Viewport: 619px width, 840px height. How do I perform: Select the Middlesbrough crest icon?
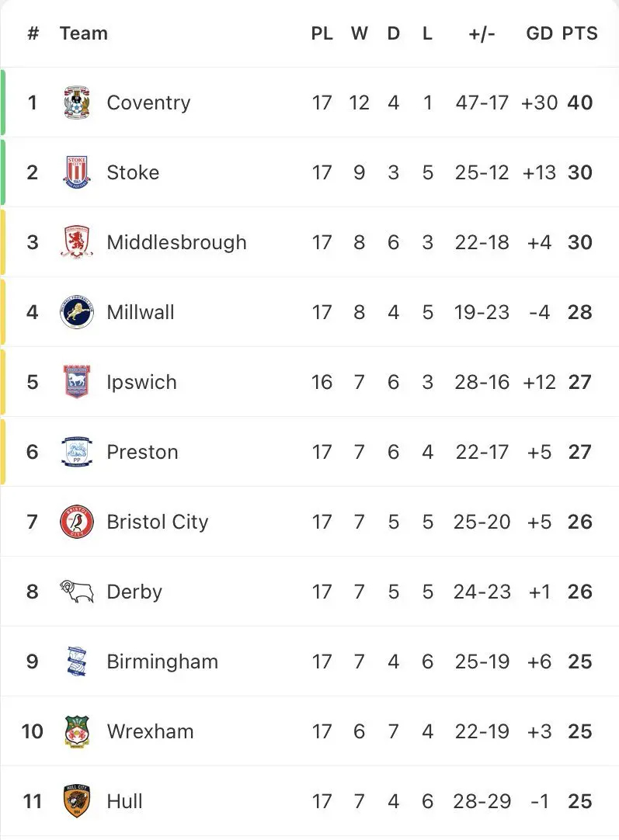coord(77,242)
